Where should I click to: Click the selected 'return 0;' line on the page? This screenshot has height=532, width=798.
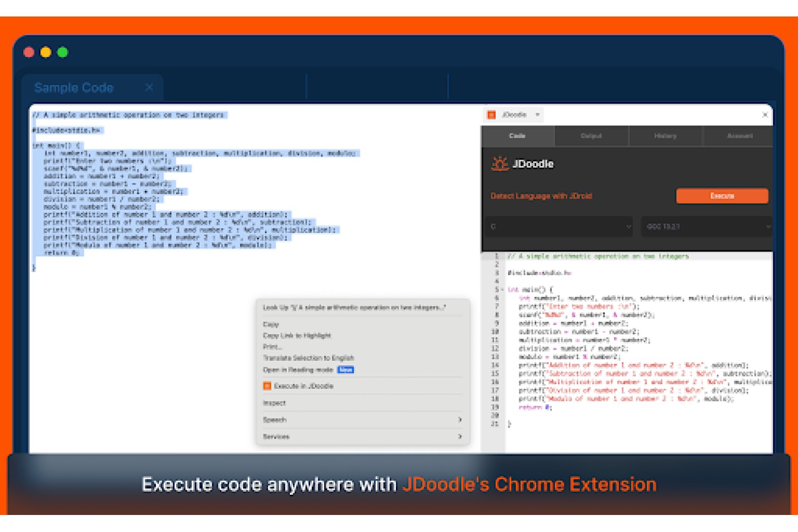[62, 253]
